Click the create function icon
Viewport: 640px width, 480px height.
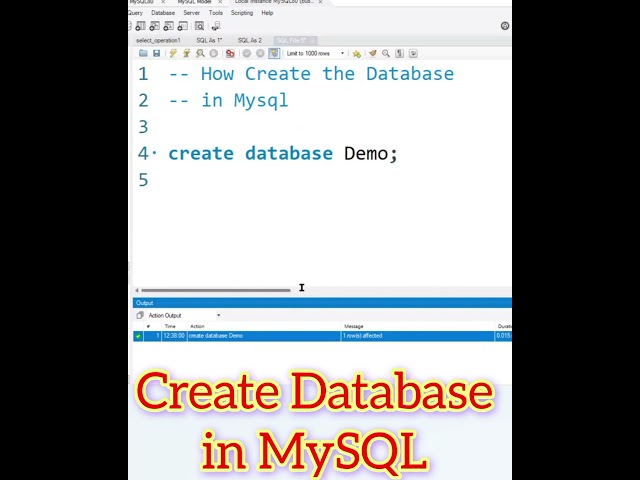point(182,27)
